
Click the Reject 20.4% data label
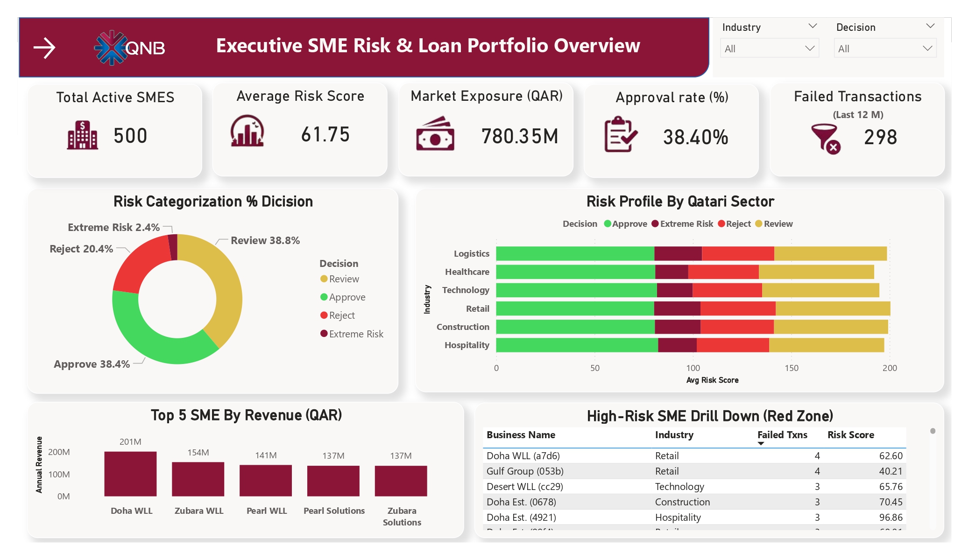(81, 249)
